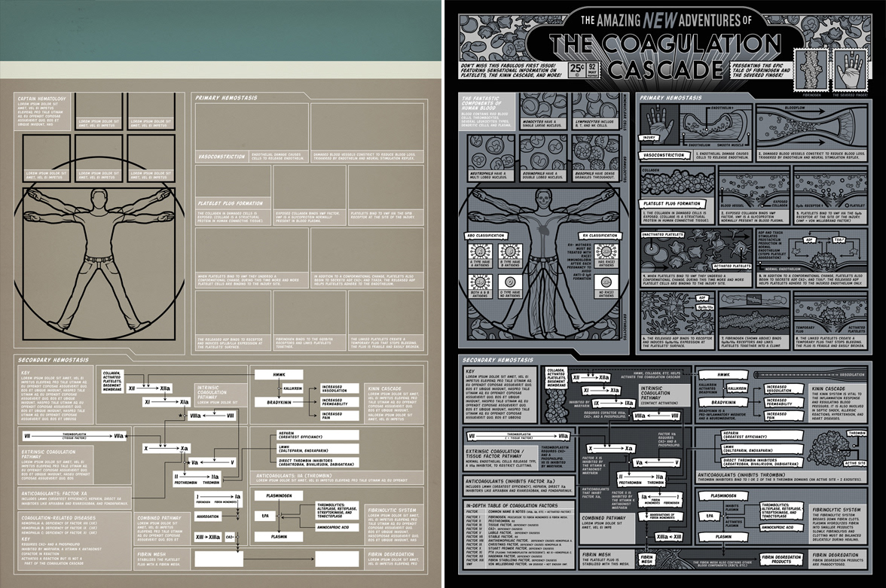Click 'Primary Hemostasis' heading on the beige draft
Viewport: 886px width, 588px height.
[x=226, y=98]
